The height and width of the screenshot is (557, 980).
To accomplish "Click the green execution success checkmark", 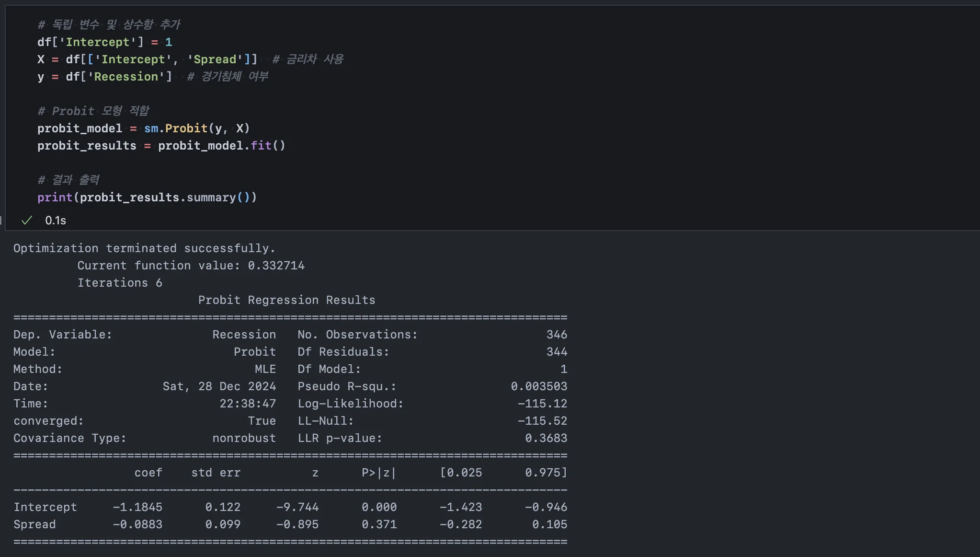I will 27,220.
